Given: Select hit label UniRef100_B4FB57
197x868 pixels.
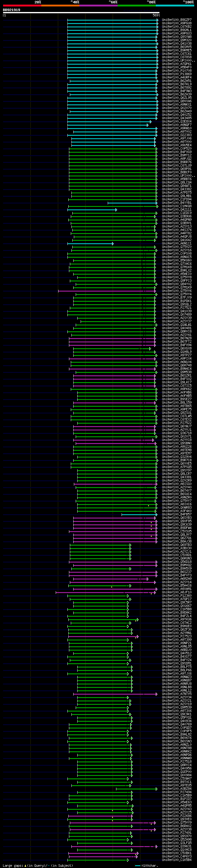Looking at the screenshot, I should [x=177, y=515].
